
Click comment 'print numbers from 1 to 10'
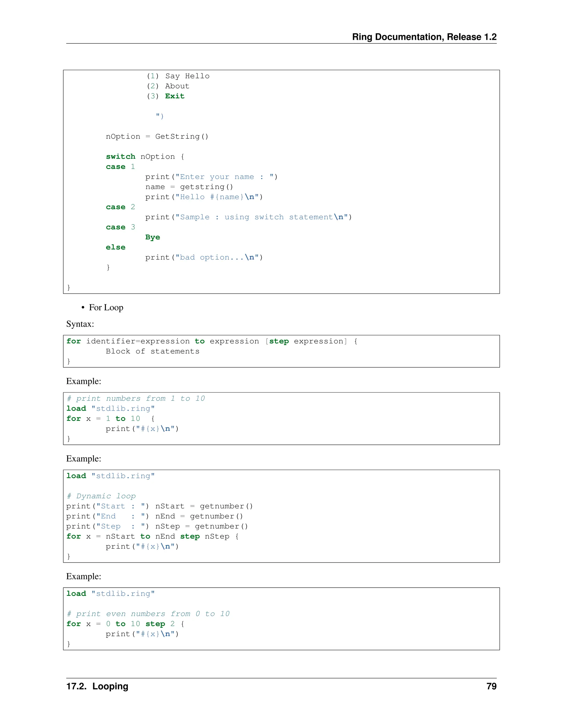pyautogui.click(x=136, y=399)
